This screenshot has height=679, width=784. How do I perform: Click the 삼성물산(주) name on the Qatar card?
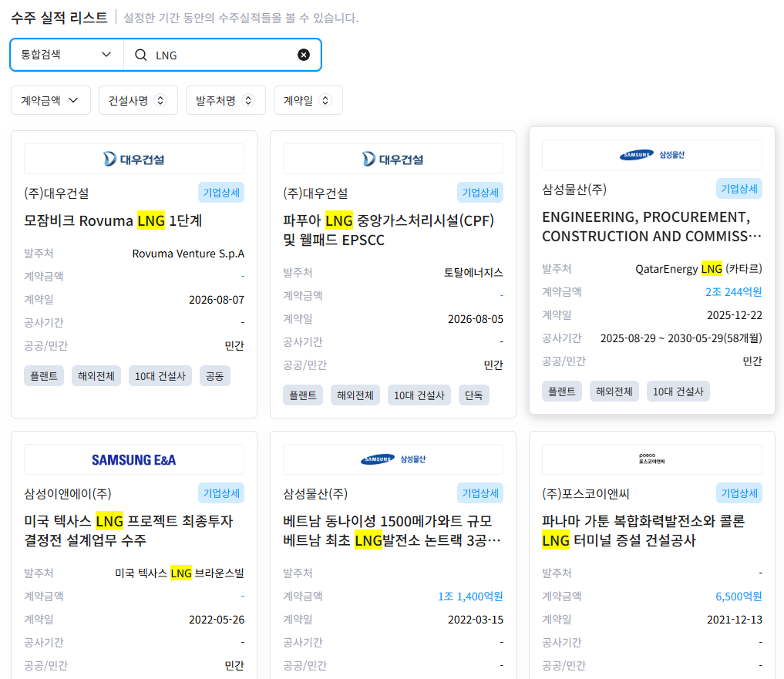[x=574, y=189]
